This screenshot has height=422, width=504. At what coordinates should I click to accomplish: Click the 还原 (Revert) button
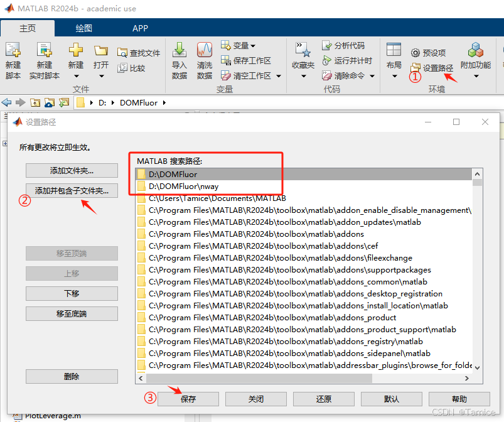click(x=324, y=399)
